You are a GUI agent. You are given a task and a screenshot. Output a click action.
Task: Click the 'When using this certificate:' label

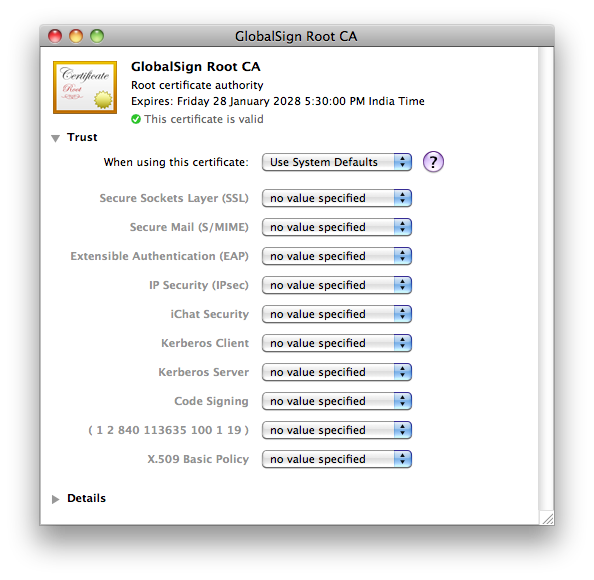tap(176, 162)
